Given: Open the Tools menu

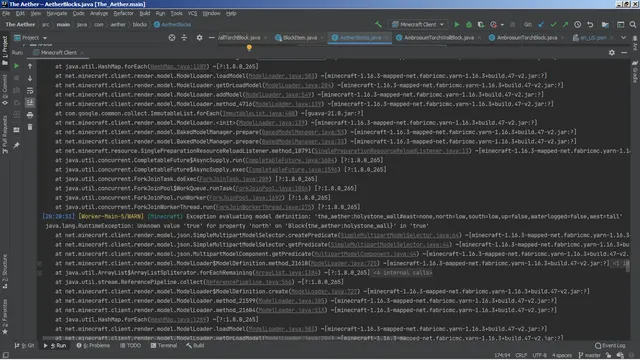Looking at the screenshot, I should click(176, 13).
